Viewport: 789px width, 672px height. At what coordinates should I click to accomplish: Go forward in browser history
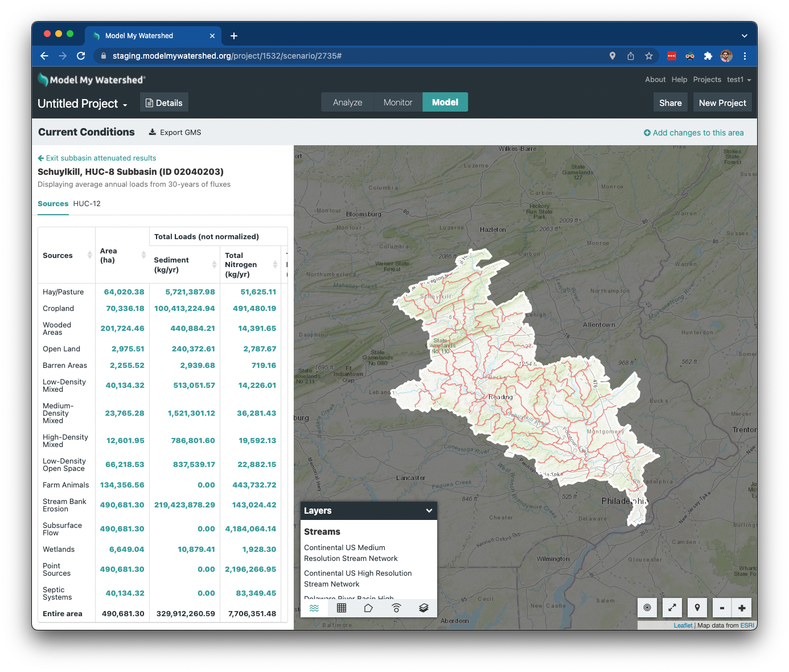click(63, 56)
